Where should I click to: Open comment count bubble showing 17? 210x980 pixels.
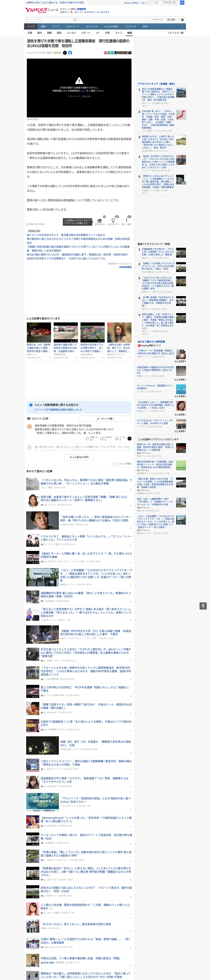click(50, 53)
